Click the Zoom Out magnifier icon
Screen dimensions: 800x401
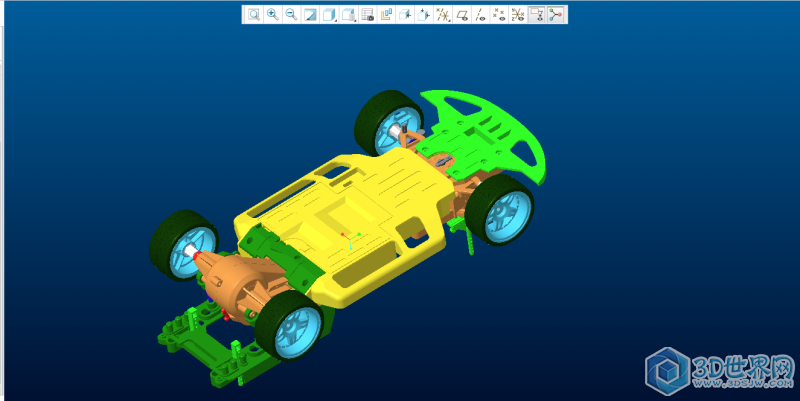(x=291, y=14)
